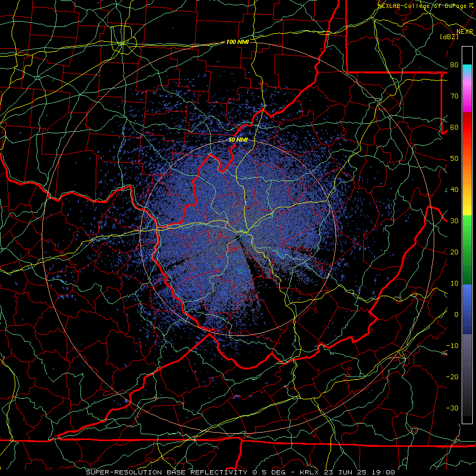Image resolution: width=476 pixels, height=476 pixels.
Task: Click the 50 value on the dBZ scale
Action: tap(454, 159)
